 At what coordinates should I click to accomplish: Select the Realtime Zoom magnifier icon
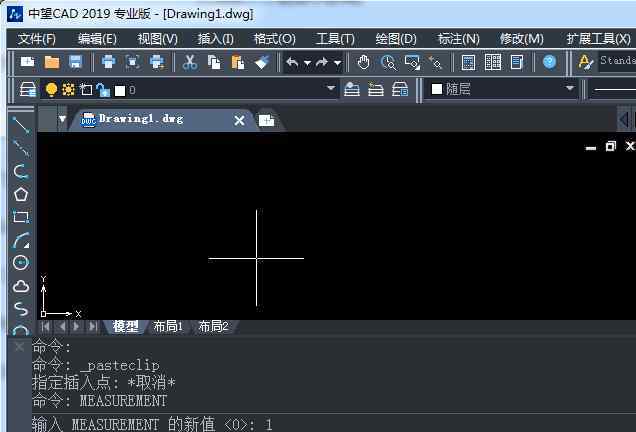388,62
